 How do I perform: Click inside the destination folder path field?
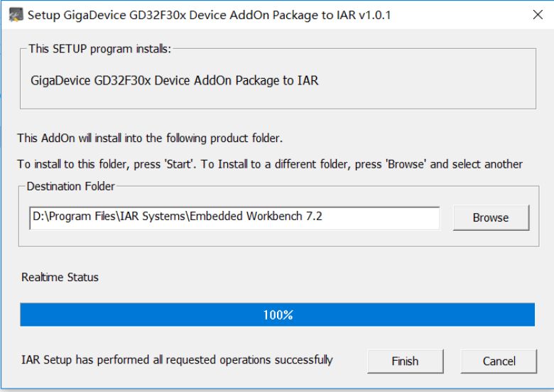234,218
